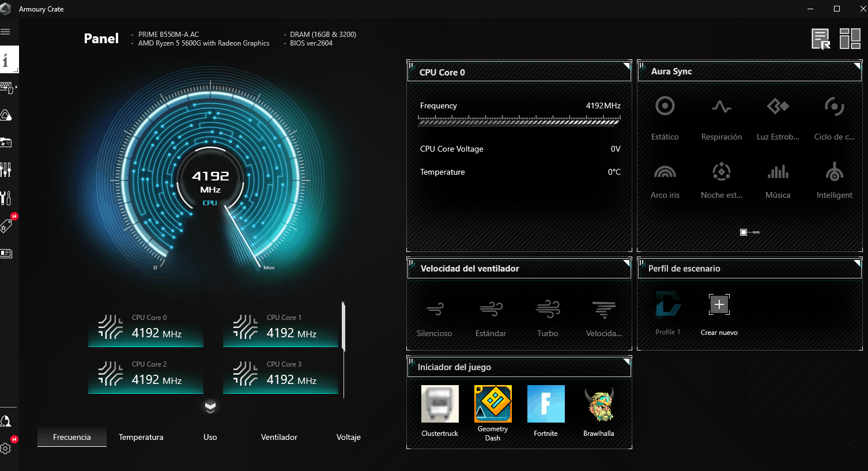Click the Armoury Crate title bar logo
This screenshot has width=868, height=471.
click(6, 8)
